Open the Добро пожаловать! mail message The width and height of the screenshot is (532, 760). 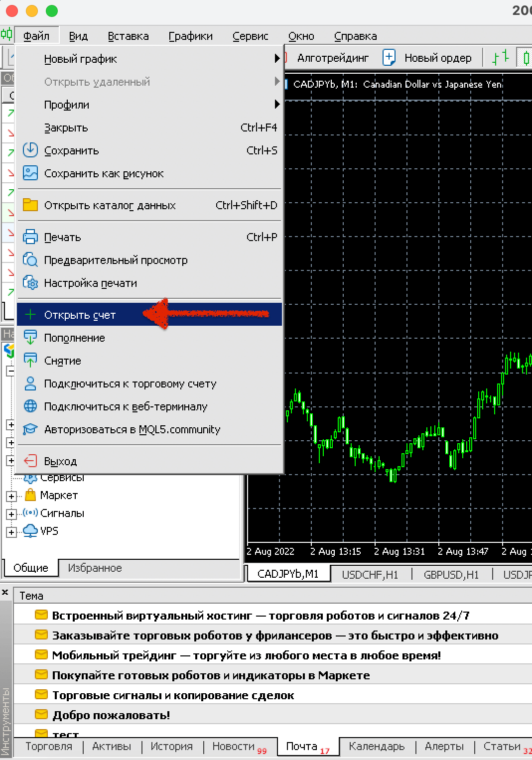(x=111, y=715)
